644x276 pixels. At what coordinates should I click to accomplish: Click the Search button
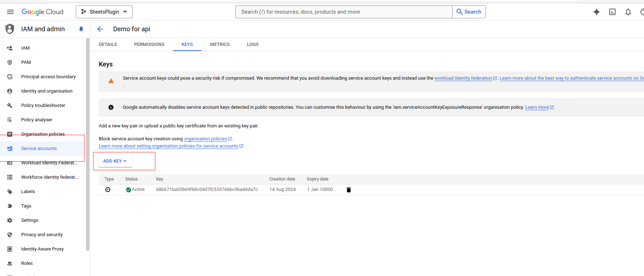(469, 12)
